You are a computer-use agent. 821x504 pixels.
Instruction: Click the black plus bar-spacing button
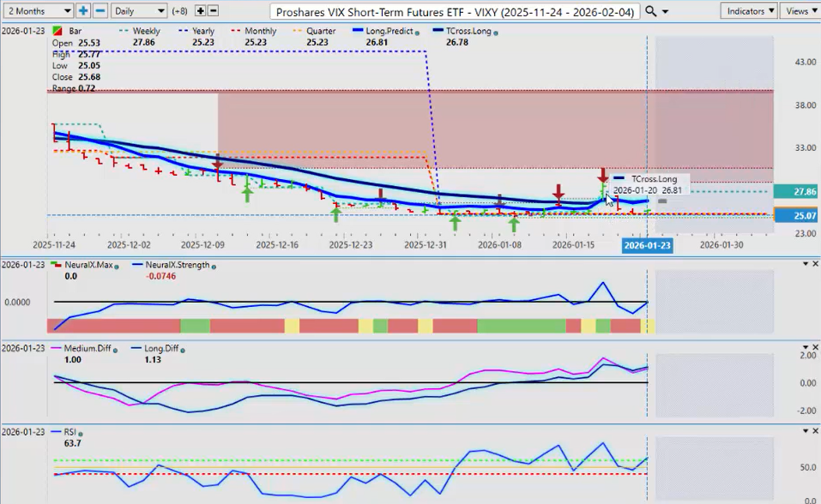[200, 11]
